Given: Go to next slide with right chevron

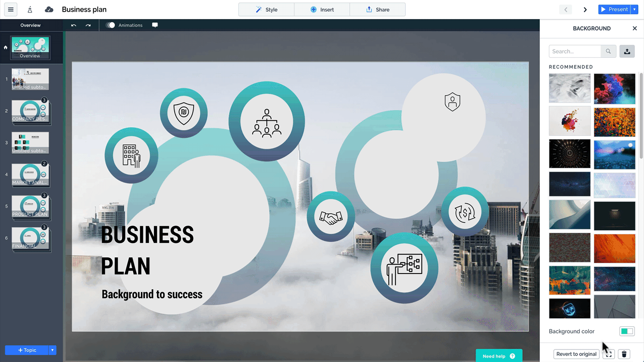Looking at the screenshot, I should click(585, 10).
